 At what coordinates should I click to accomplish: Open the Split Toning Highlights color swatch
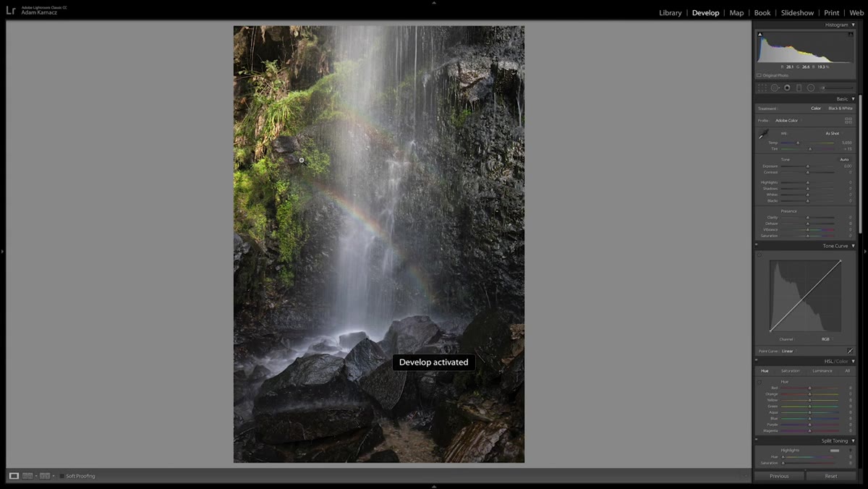[835, 451]
